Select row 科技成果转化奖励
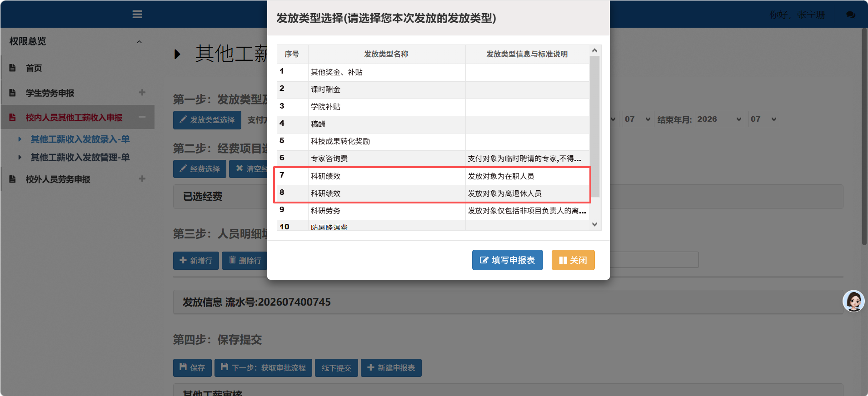 pyautogui.click(x=433, y=141)
